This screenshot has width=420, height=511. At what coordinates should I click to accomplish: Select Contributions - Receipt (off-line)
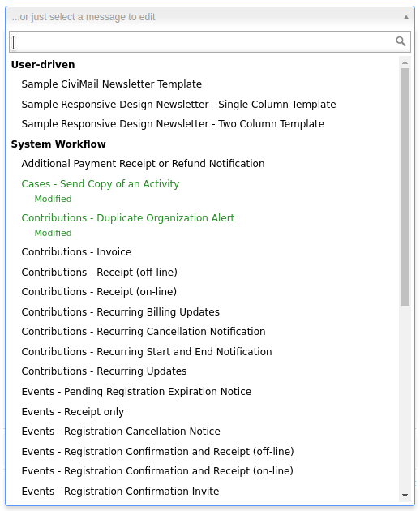click(203, 273)
